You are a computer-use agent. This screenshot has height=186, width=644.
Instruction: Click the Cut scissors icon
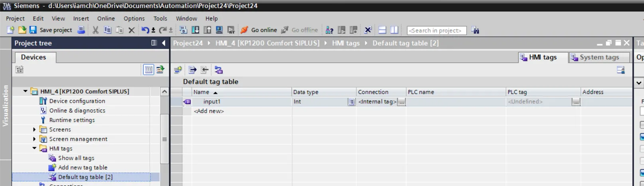(95, 30)
